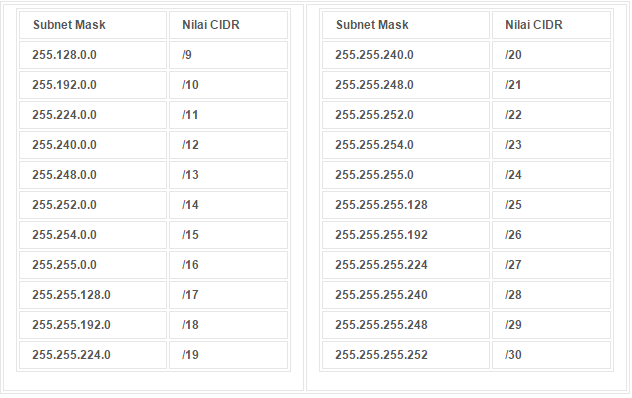Image resolution: width=632 pixels, height=398 pixels.
Task: Select the 255.128.0.0 subnet mask cell
Action: tap(93, 55)
